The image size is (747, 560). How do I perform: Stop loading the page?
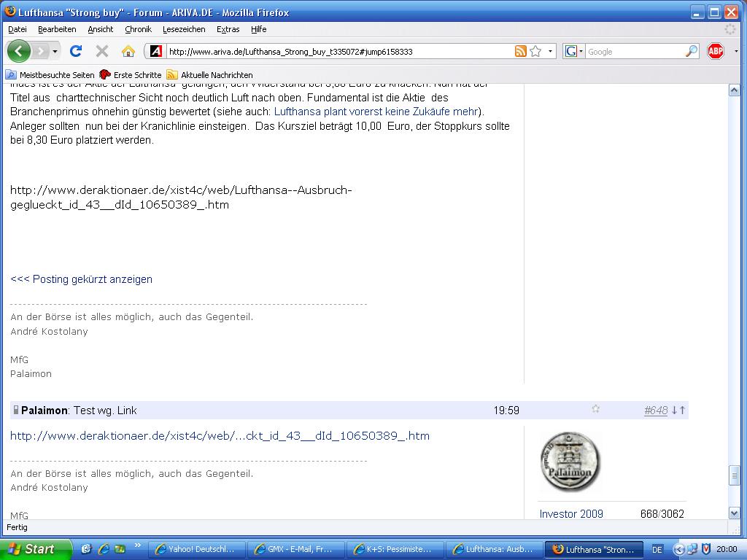102,51
